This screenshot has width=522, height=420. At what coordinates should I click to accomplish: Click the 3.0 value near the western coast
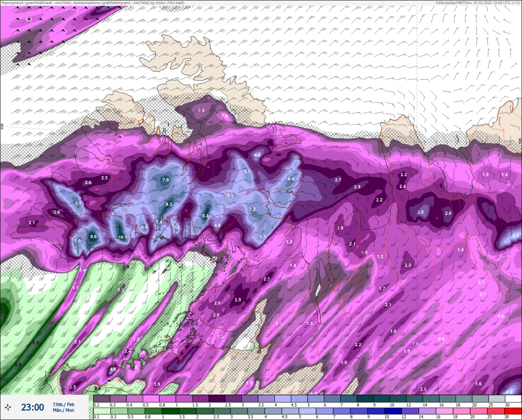(57, 212)
